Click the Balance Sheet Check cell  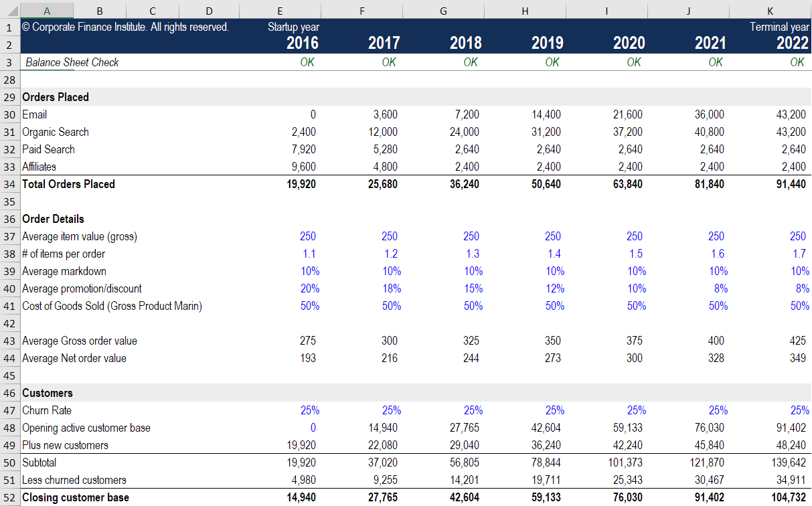point(72,62)
